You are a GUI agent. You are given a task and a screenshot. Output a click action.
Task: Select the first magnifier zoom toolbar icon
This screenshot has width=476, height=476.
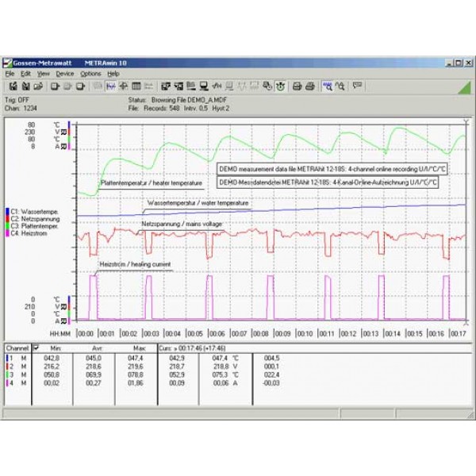click(328, 86)
